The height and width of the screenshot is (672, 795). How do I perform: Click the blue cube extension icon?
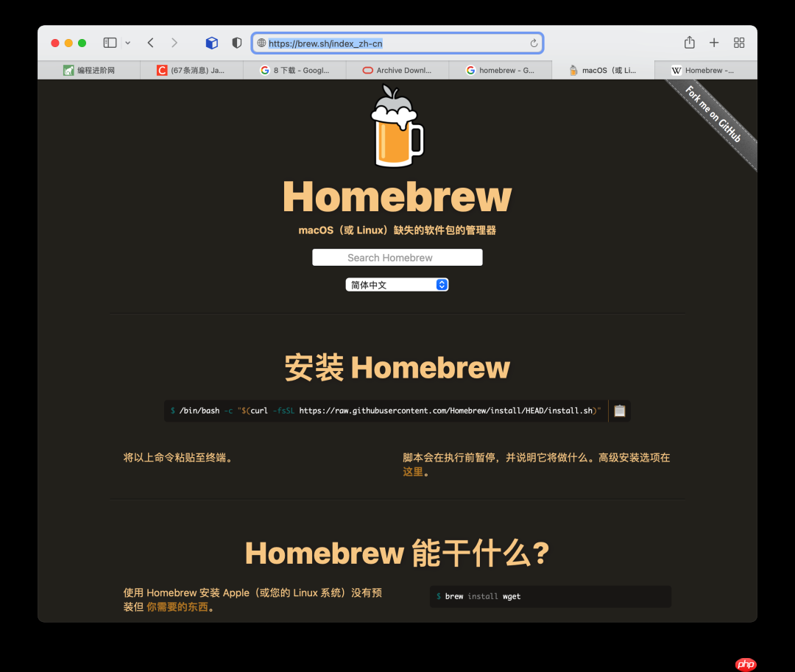212,43
